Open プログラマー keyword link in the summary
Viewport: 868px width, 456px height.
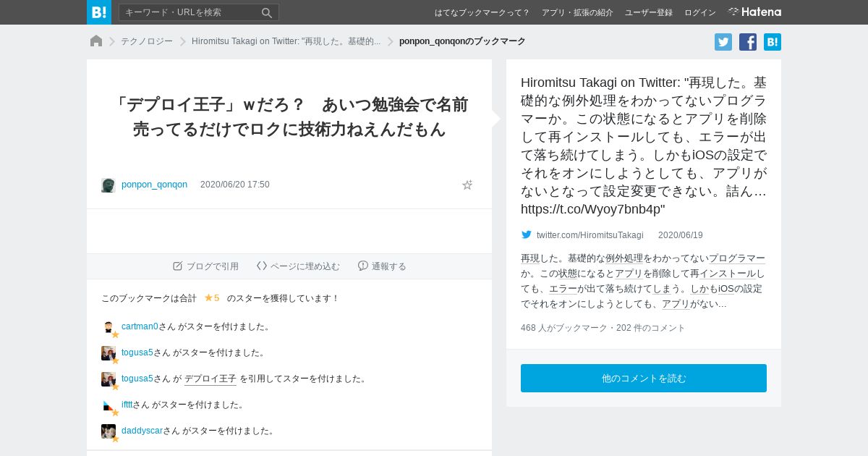[737, 258]
